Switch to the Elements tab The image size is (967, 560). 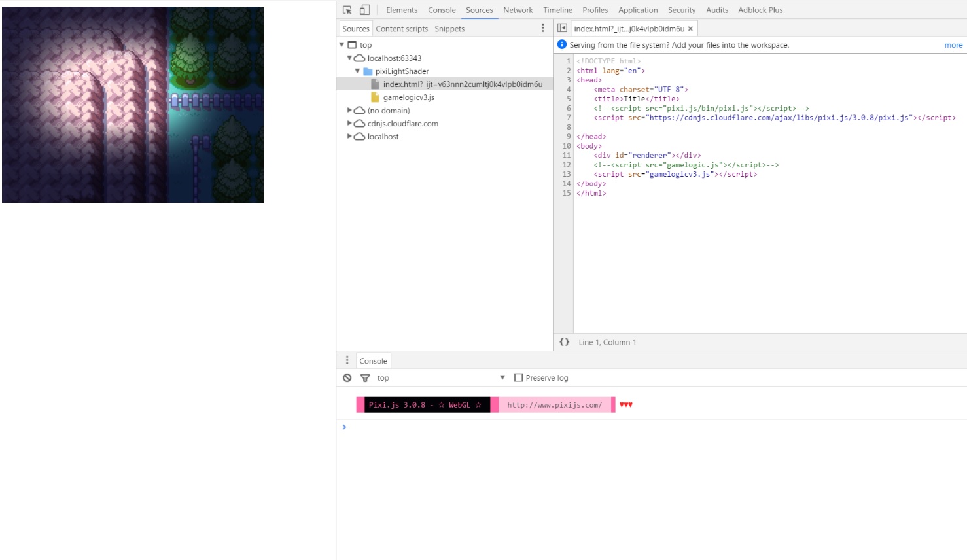(x=402, y=10)
